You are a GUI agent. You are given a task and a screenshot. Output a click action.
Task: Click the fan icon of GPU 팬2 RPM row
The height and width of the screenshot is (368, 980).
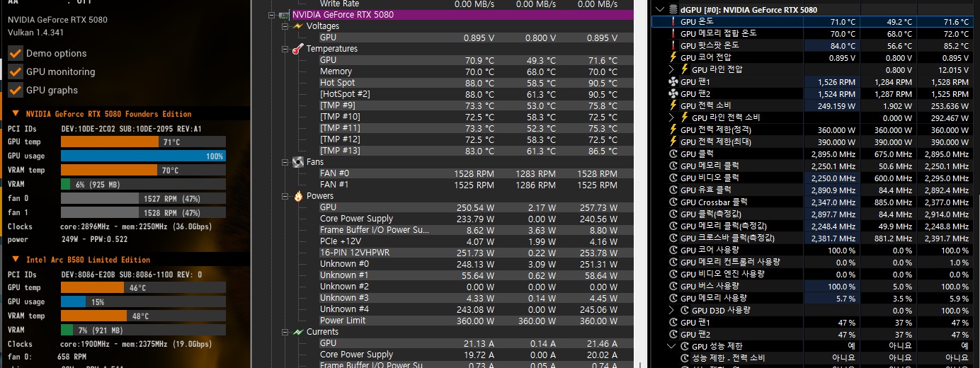[673, 93]
